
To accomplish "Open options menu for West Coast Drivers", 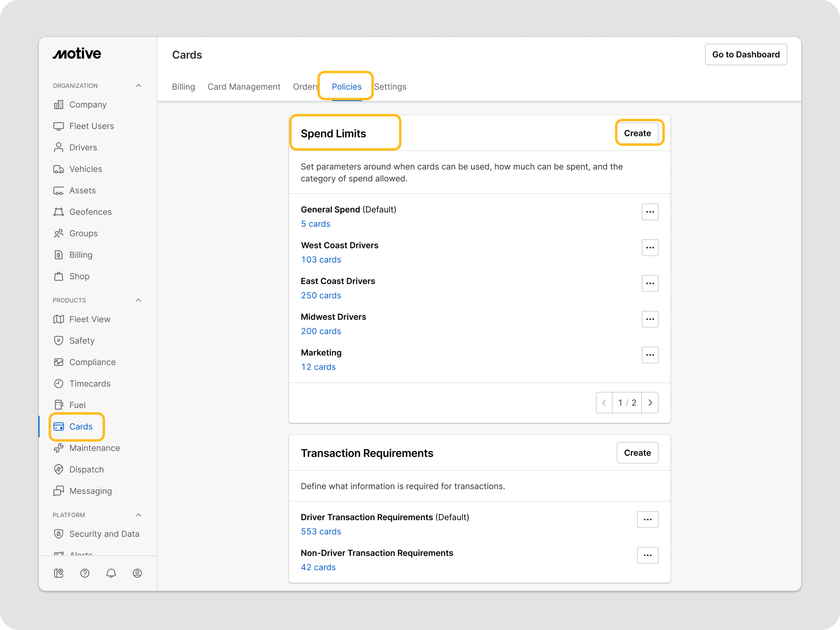I will pyautogui.click(x=650, y=247).
